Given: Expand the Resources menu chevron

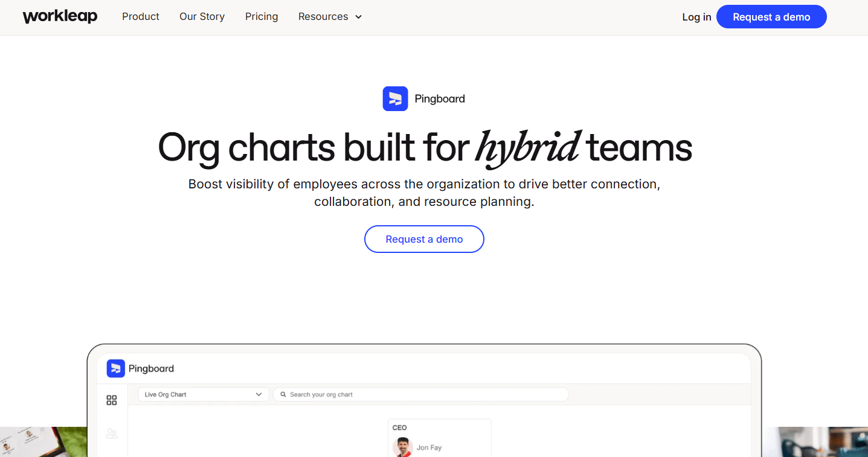Looking at the screenshot, I should pos(358,17).
